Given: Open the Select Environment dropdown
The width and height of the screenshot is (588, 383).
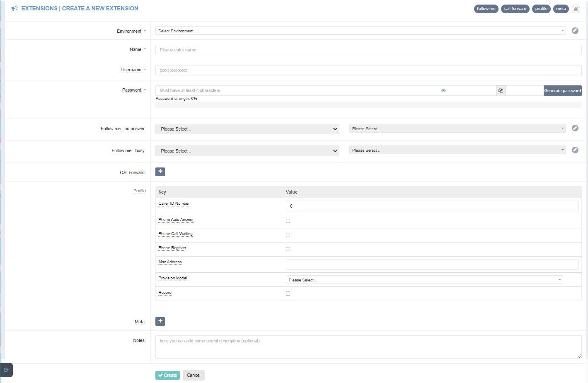Looking at the screenshot, I should point(361,31).
